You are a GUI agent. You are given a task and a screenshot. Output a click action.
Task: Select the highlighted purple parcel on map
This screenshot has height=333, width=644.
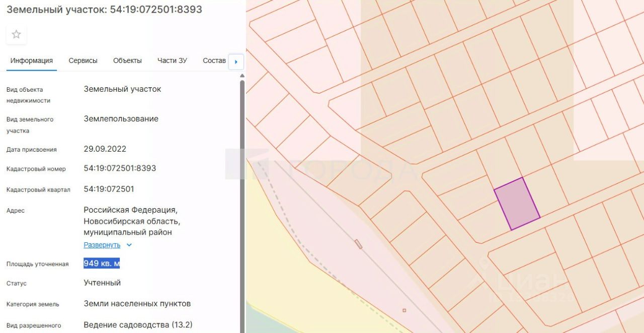(x=517, y=204)
